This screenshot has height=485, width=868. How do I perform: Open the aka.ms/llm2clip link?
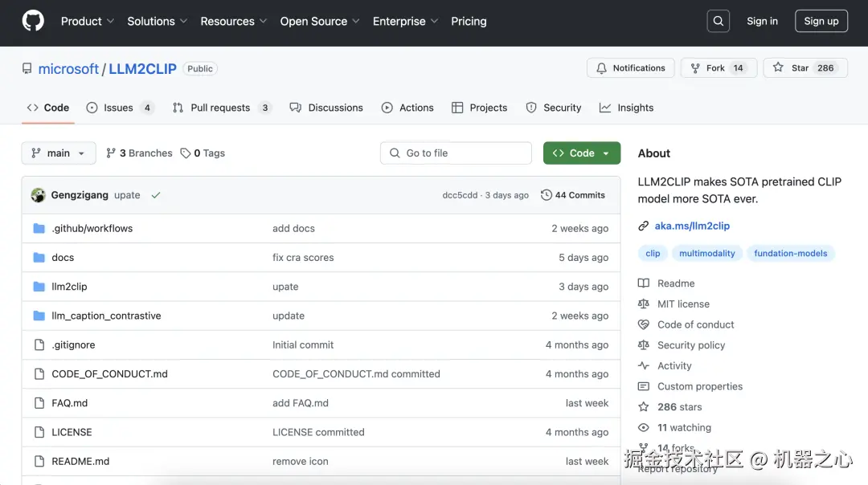coord(692,226)
